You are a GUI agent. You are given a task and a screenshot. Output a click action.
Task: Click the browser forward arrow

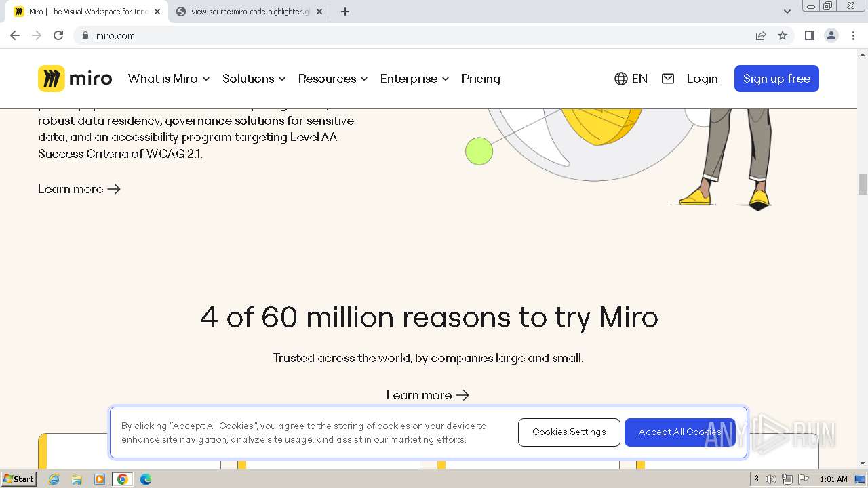37,35
